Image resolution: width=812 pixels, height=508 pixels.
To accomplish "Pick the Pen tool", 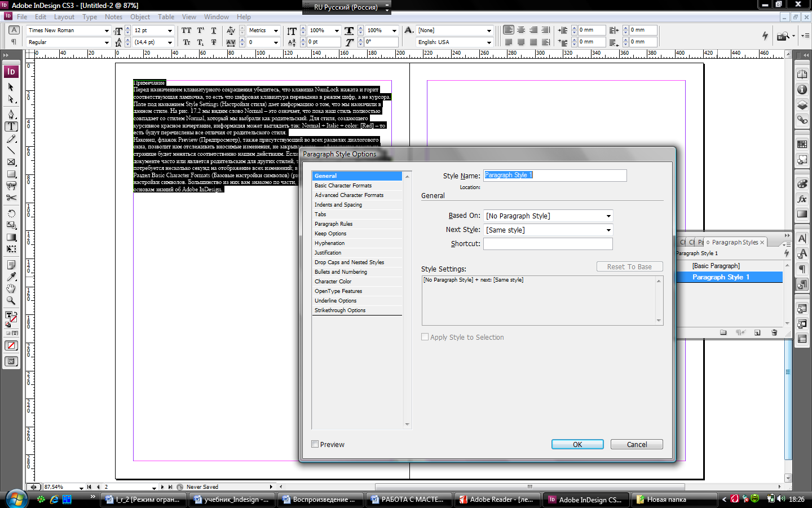I will pyautogui.click(x=11, y=115).
